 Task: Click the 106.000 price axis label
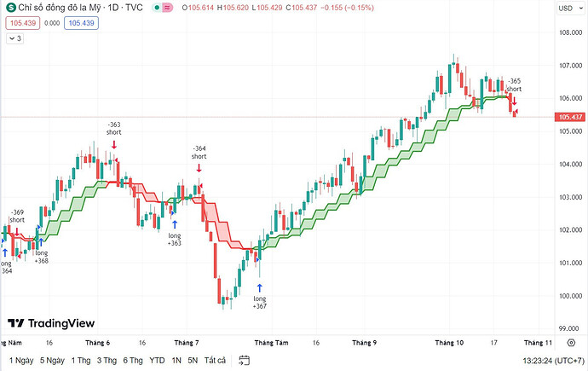point(570,98)
